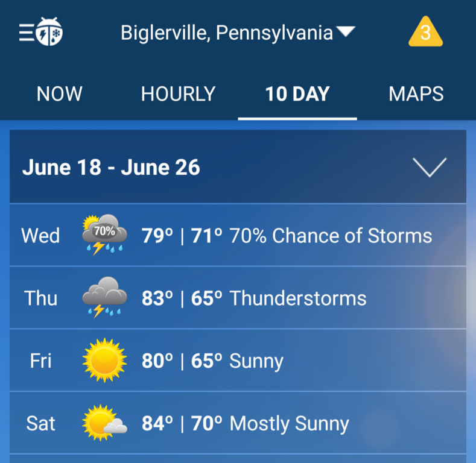476x463 pixels.
Task: Tap Thursday's thunderstorm cloud icon
Action: [104, 298]
